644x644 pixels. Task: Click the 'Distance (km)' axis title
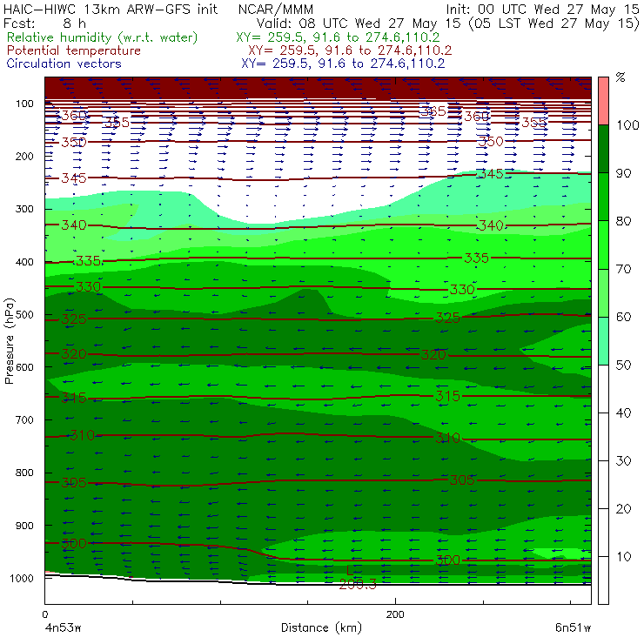click(x=322, y=628)
